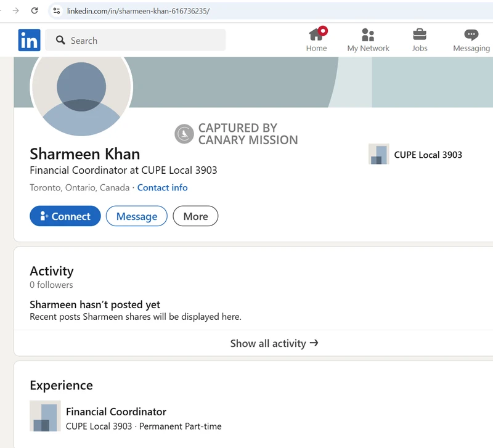Click the Experience section heading
The image size is (493, 448).
pos(61,385)
